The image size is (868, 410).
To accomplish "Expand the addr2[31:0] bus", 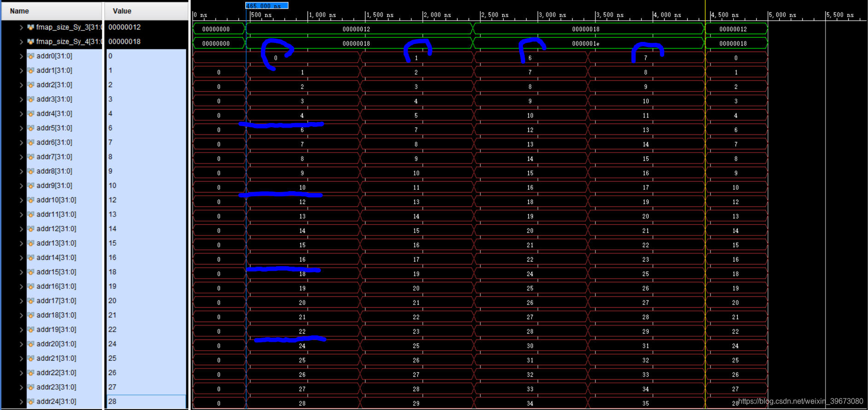I will (x=21, y=85).
